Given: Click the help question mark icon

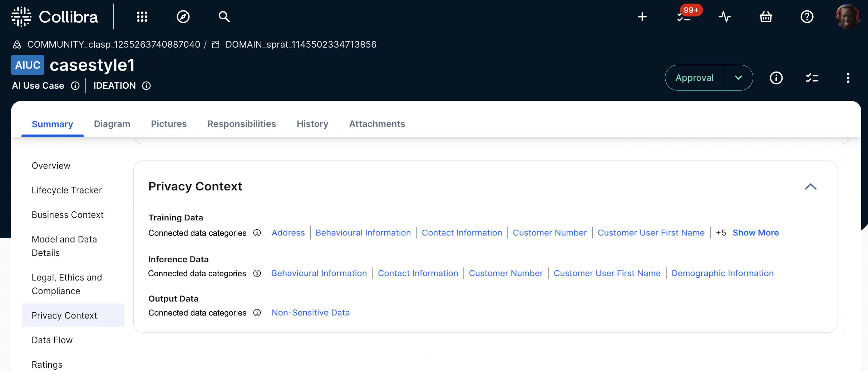Looking at the screenshot, I should point(807,17).
